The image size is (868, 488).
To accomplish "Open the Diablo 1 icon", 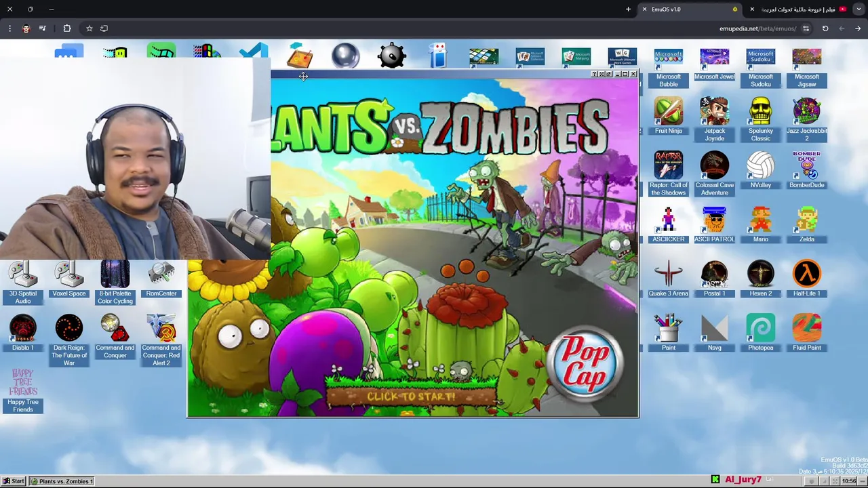I will coord(22,333).
